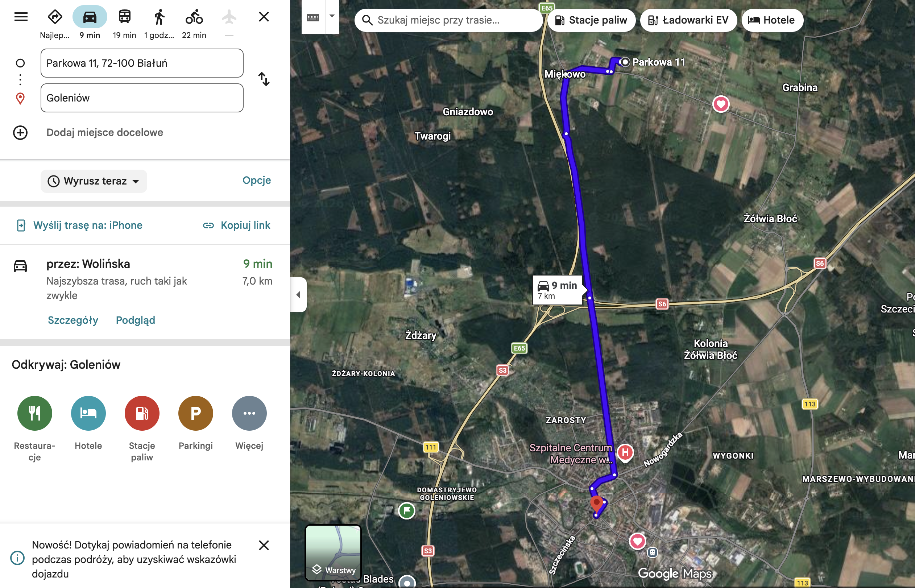
Task: Click the Restauracje explore icon
Action: tap(35, 413)
